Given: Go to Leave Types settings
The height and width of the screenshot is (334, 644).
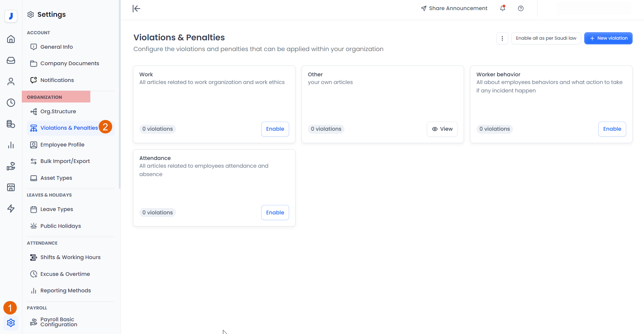Looking at the screenshot, I should [56, 209].
